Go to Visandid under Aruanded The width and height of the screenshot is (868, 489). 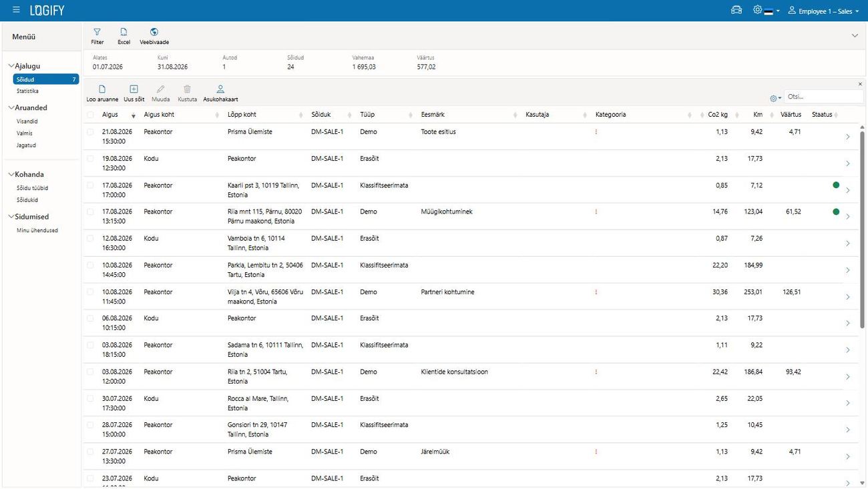[27, 121]
